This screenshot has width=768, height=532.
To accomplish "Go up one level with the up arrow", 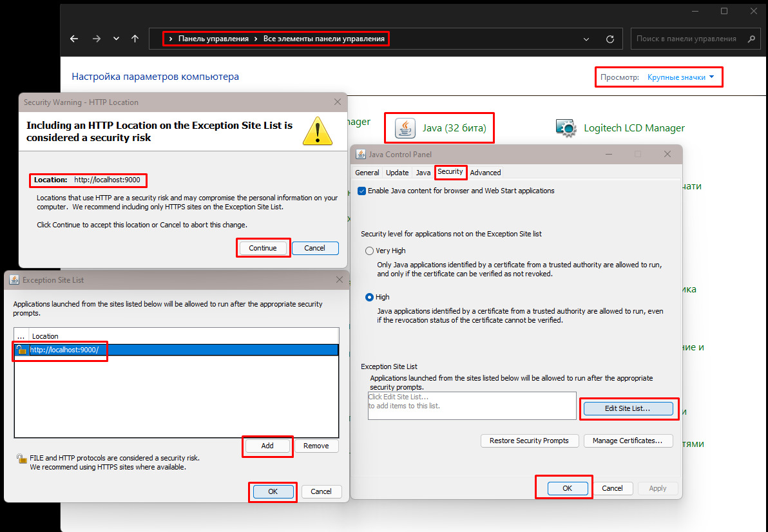I will 135,39.
